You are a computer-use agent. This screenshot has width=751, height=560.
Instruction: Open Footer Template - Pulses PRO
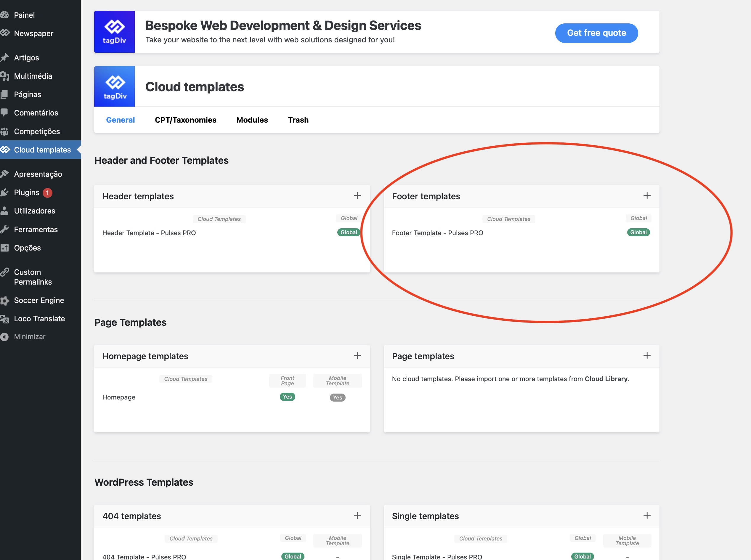437,233
